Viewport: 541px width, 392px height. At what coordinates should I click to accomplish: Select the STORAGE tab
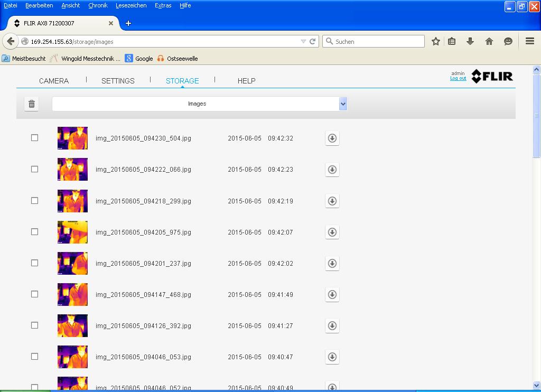coord(182,81)
